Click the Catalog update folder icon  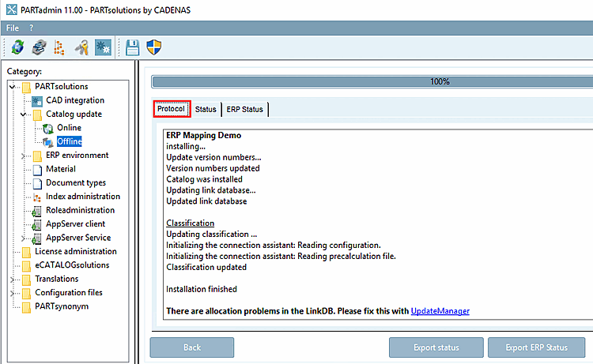(37, 114)
